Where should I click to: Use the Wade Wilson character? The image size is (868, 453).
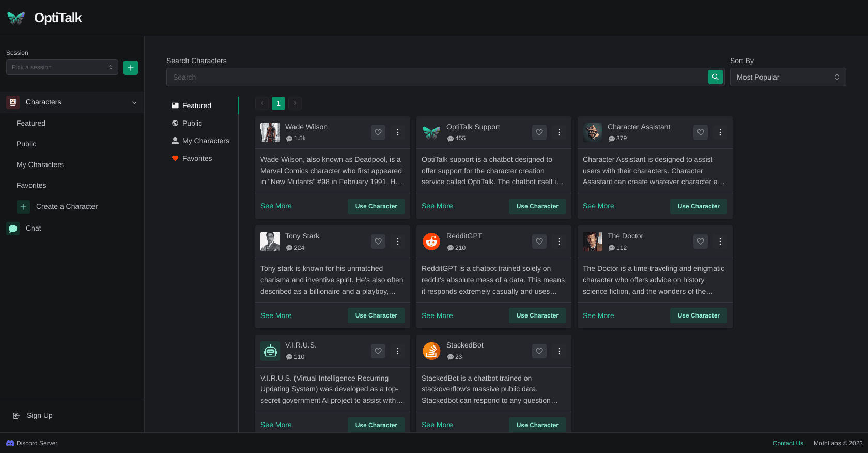[376, 206]
